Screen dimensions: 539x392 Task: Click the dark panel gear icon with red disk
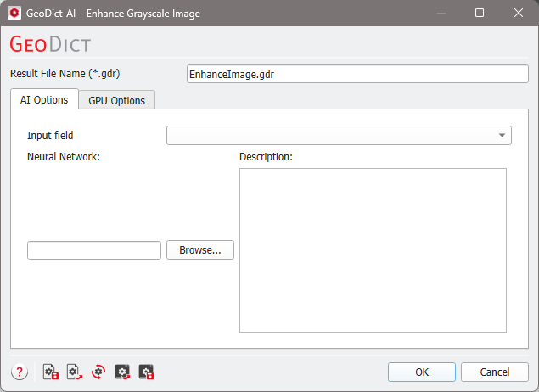(147, 372)
